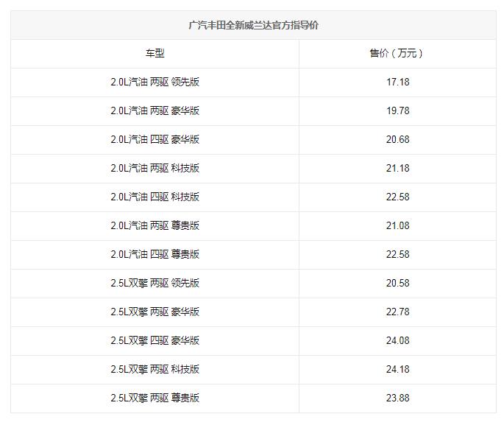This screenshot has height=425, width=504.
Task: Select the price 21.18
Action: [x=398, y=168]
